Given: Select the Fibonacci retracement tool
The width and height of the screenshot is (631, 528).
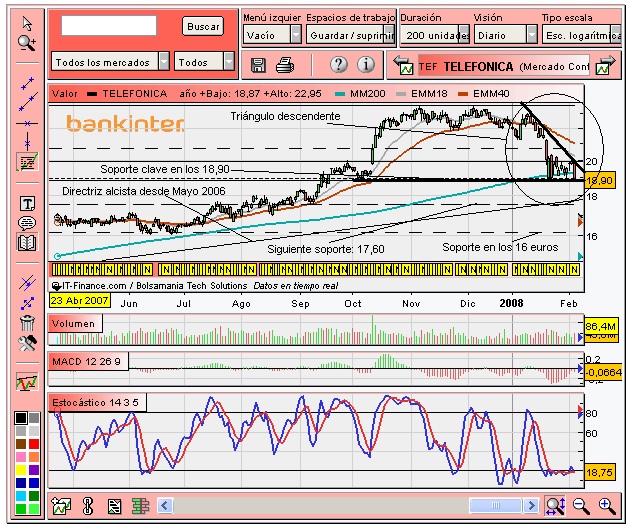Looking at the screenshot, I should pos(27,162).
